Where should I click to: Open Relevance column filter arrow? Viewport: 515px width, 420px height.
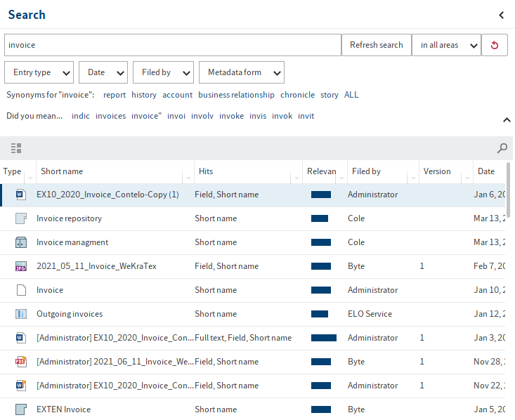click(341, 178)
